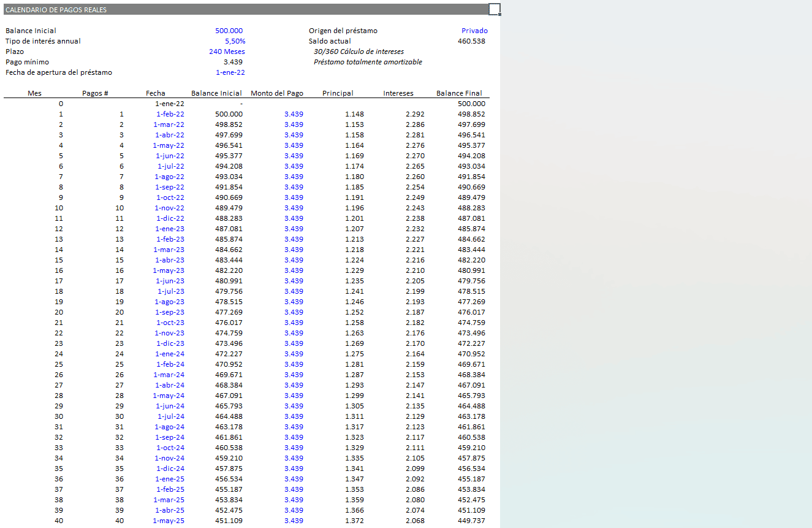Viewport: 812px width, 528px height.
Task: Click the Monto del Pago column header
Action: [276, 93]
